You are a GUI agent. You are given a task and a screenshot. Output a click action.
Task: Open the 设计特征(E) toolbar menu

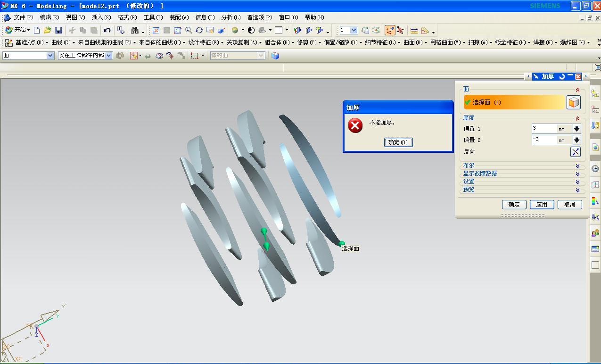tap(206, 42)
